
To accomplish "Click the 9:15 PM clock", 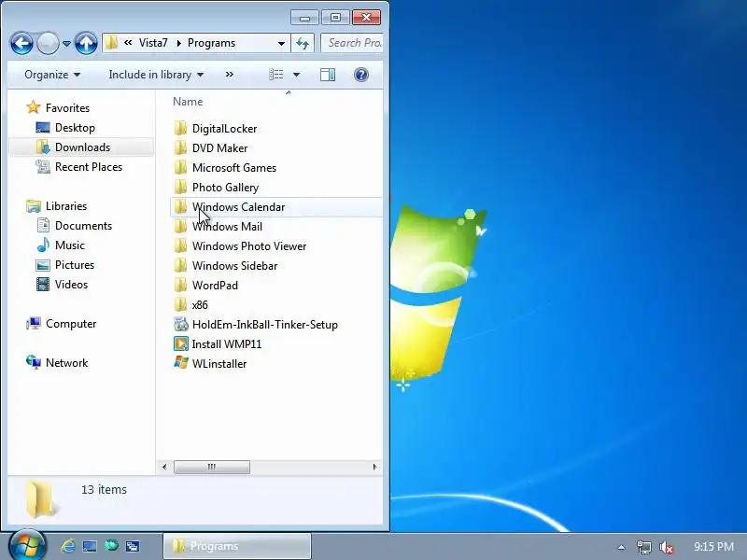I will (x=713, y=547).
